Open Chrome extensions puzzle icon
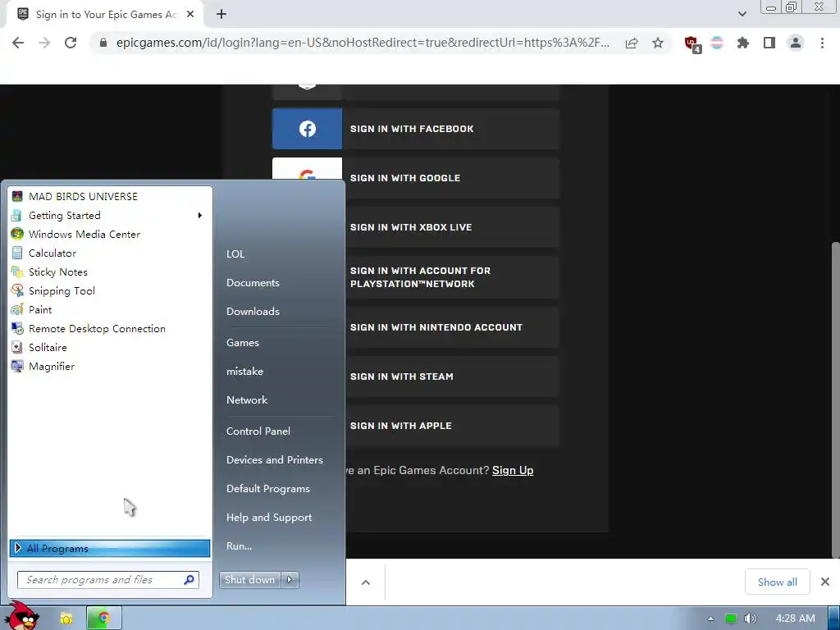This screenshot has width=840, height=630. [x=743, y=43]
